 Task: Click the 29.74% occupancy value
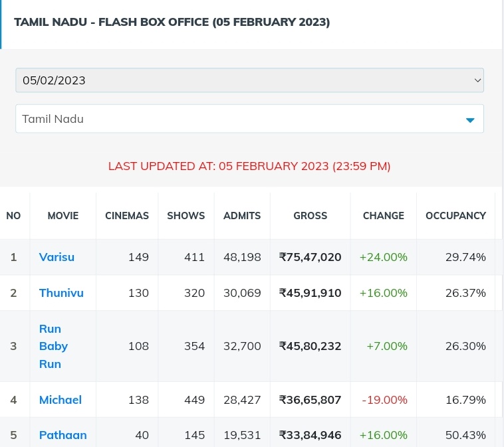(x=465, y=257)
